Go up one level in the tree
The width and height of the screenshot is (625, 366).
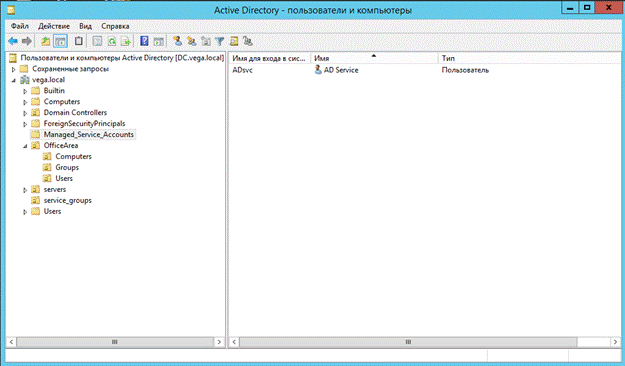coord(46,41)
